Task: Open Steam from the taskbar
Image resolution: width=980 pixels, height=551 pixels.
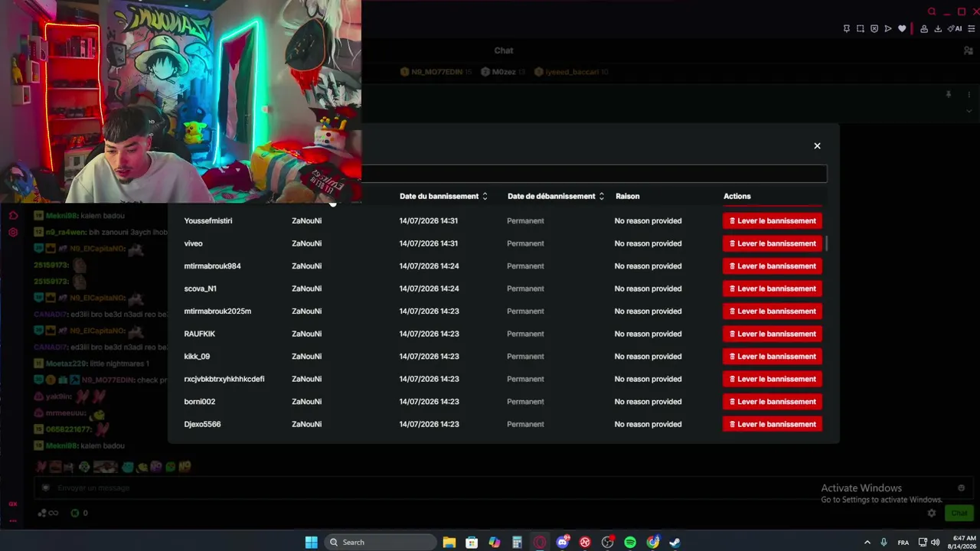Action: click(x=675, y=543)
